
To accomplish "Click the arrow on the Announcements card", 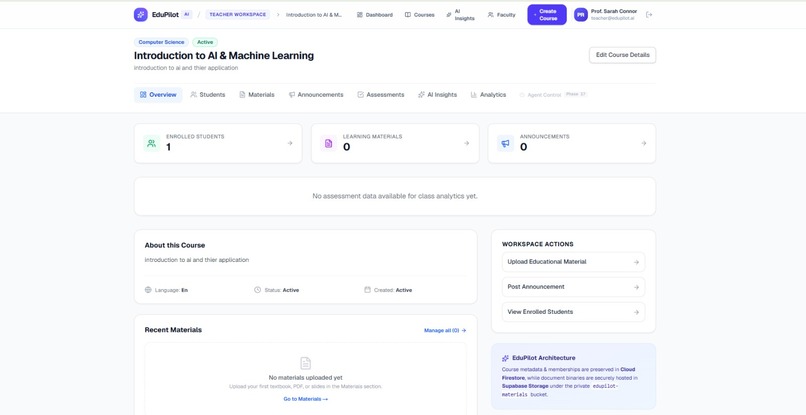I will point(644,143).
